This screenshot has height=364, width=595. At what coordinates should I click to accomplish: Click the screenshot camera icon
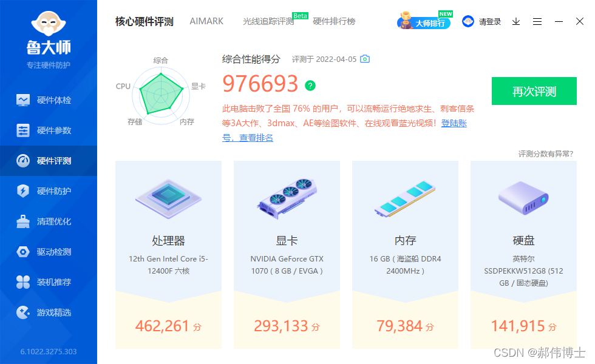[x=365, y=59]
